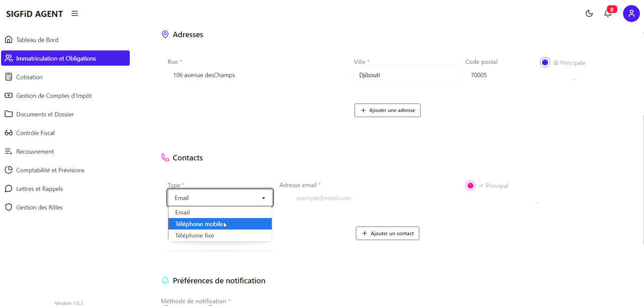Click Ajouter une adresse button

387,110
